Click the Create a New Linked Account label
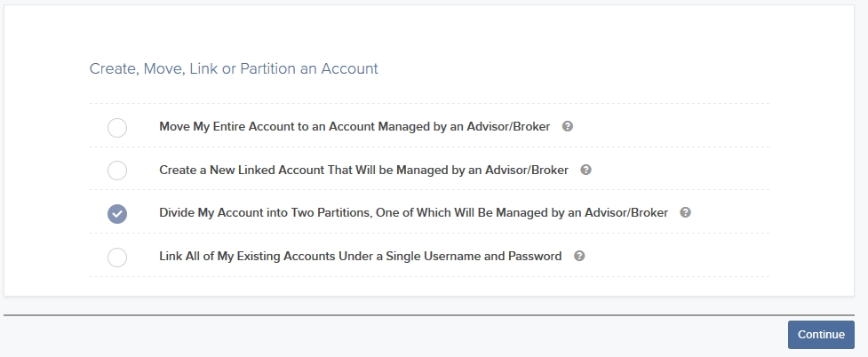Image resolution: width=868 pixels, height=357 pixels. click(363, 170)
